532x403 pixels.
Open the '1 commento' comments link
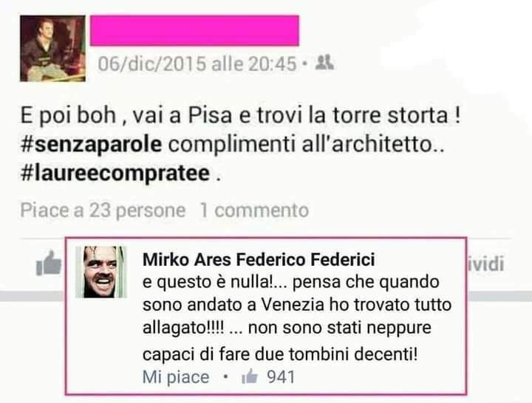[254, 210]
